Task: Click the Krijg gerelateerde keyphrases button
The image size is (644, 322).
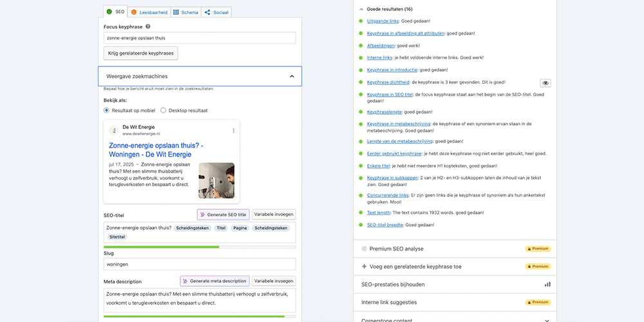Action: pyautogui.click(x=140, y=53)
